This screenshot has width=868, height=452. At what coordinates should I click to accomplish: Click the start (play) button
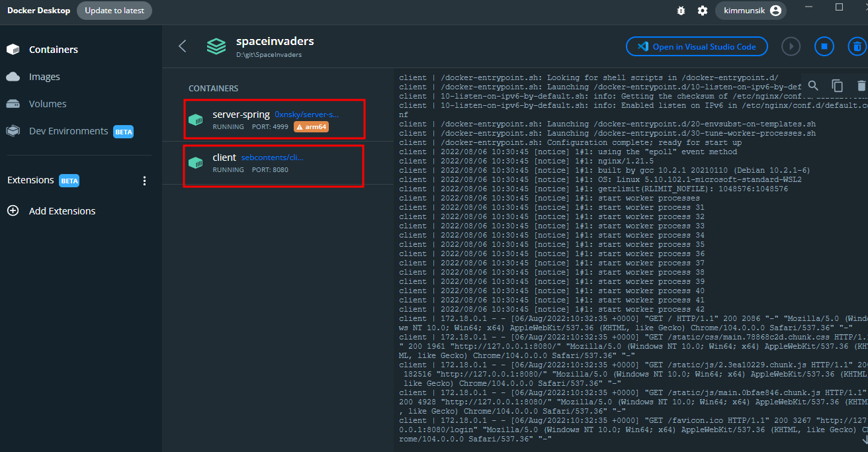coord(791,46)
